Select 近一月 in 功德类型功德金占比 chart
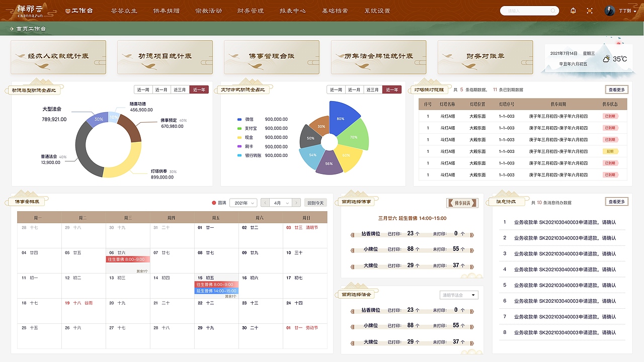Viewport: 644px width, 362px height. [162, 89]
